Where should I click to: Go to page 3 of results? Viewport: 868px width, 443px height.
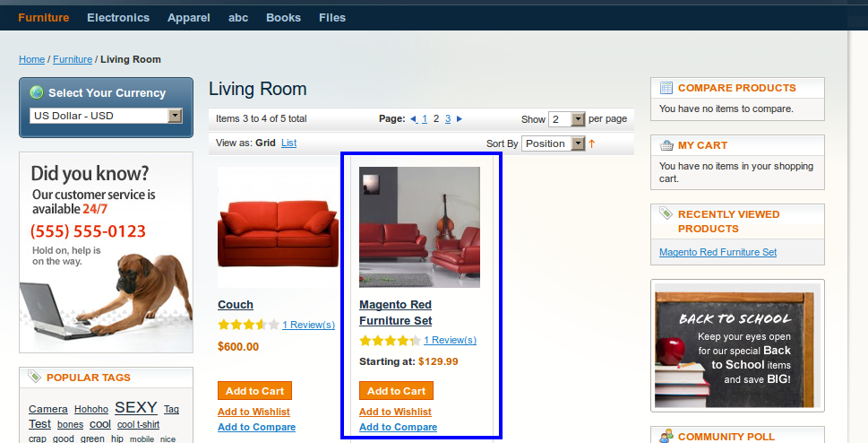click(x=448, y=118)
